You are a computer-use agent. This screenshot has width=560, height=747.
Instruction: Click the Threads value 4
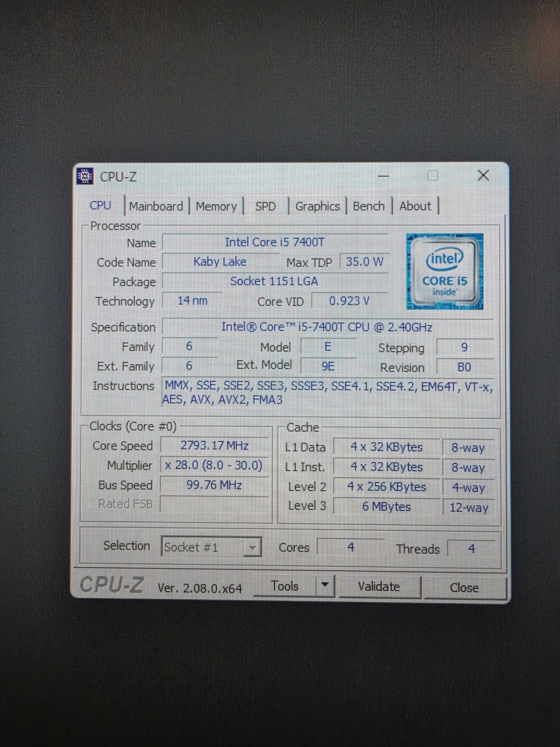click(471, 549)
